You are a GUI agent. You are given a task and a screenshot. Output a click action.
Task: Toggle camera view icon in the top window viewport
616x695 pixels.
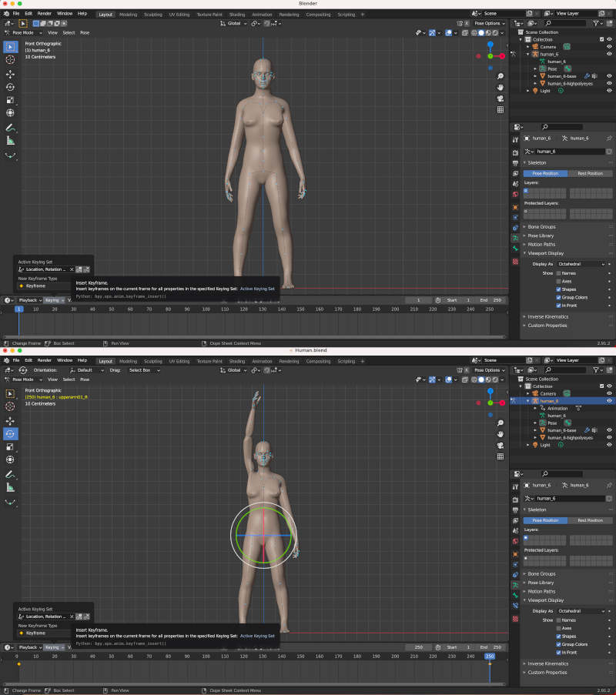[x=500, y=99]
